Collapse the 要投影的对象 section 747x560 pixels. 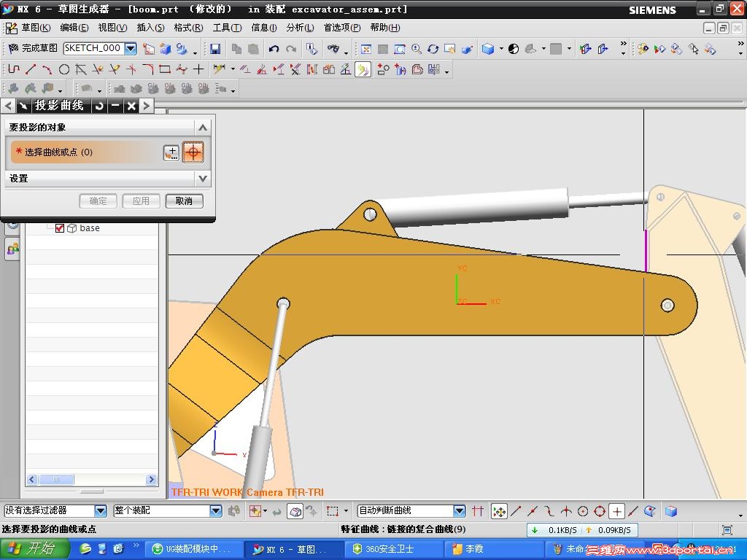pyautogui.click(x=203, y=127)
